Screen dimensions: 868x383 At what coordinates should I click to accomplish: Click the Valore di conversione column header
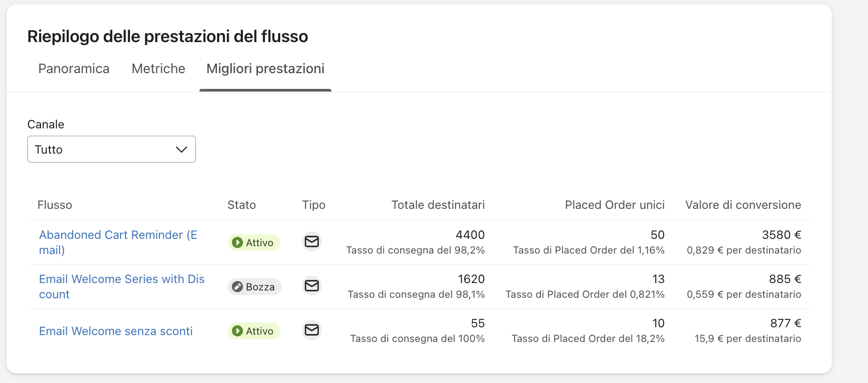click(x=743, y=205)
